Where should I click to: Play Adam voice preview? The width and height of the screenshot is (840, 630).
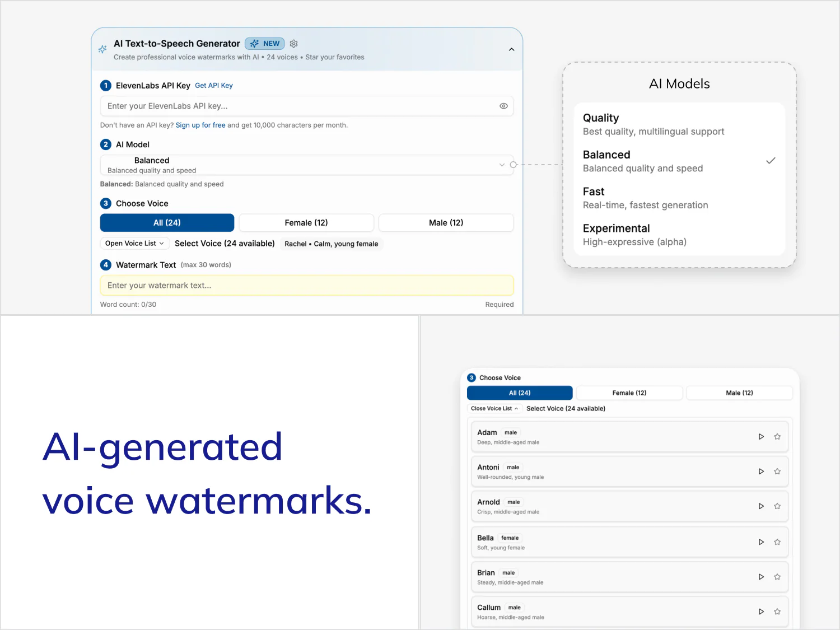click(x=761, y=437)
